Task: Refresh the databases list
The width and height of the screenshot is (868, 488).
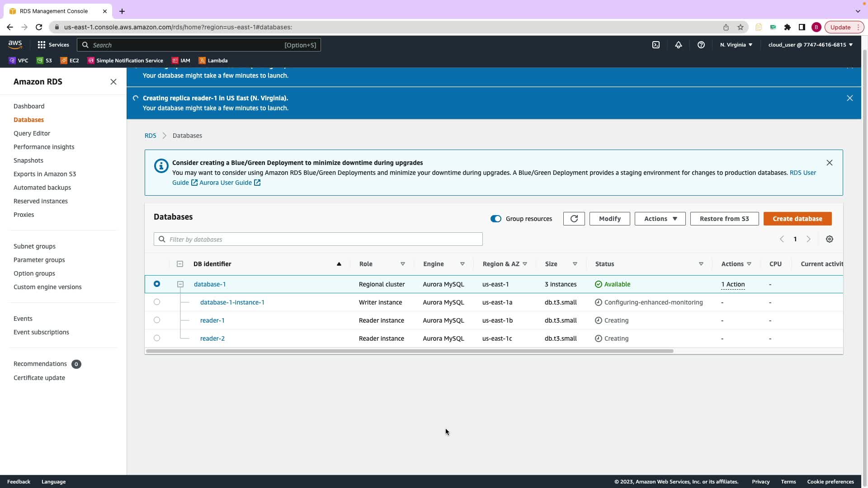Action: pos(574,219)
